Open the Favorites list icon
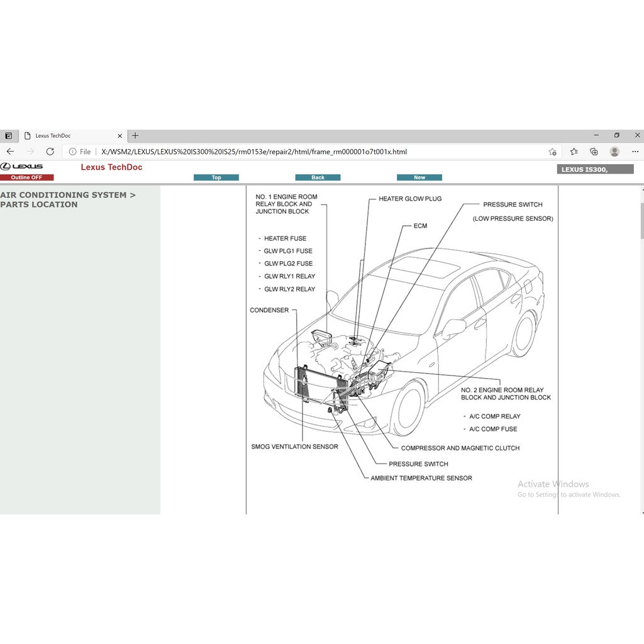This screenshot has height=644, width=644. [x=573, y=152]
